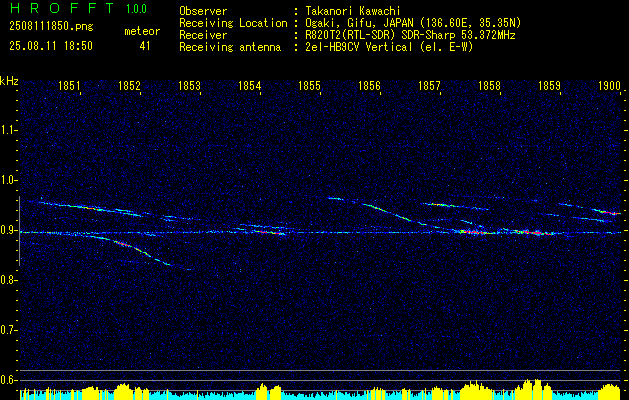The image size is (629, 400).
Task: Click the Observer field label
Action: (x=203, y=11)
